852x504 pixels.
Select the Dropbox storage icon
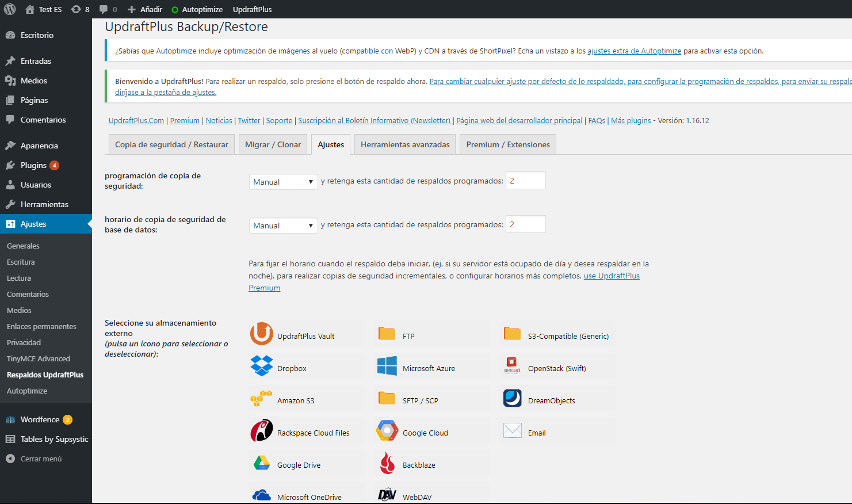point(262,366)
